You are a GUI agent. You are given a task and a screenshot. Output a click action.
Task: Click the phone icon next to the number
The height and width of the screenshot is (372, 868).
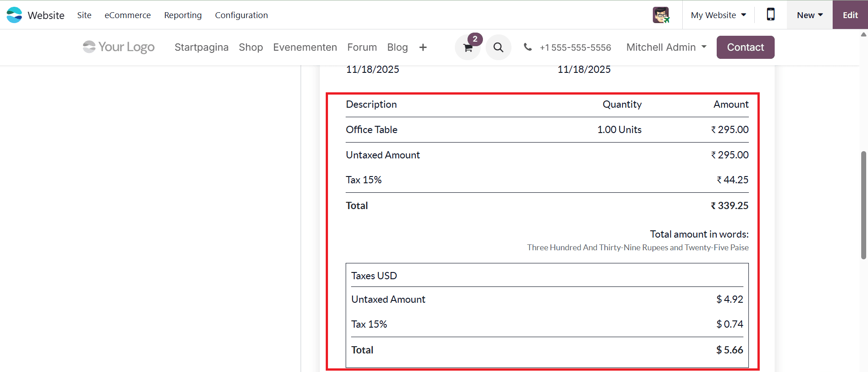[527, 47]
